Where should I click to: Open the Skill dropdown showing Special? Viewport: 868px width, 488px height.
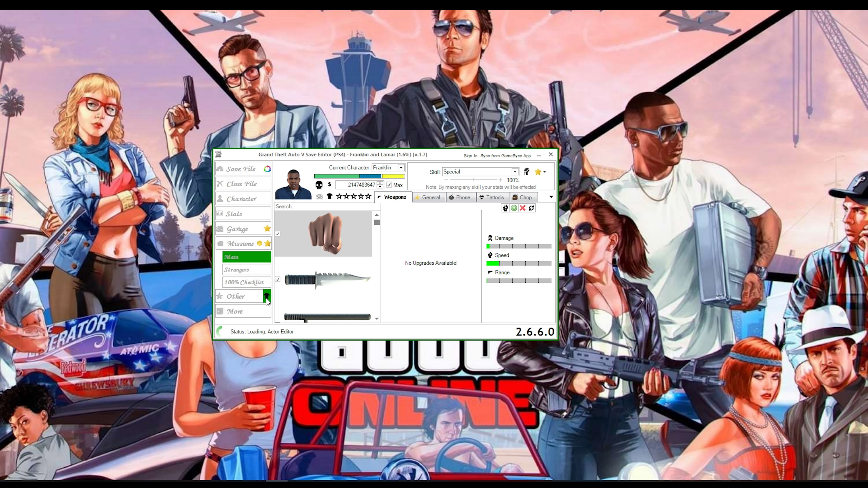(515, 172)
